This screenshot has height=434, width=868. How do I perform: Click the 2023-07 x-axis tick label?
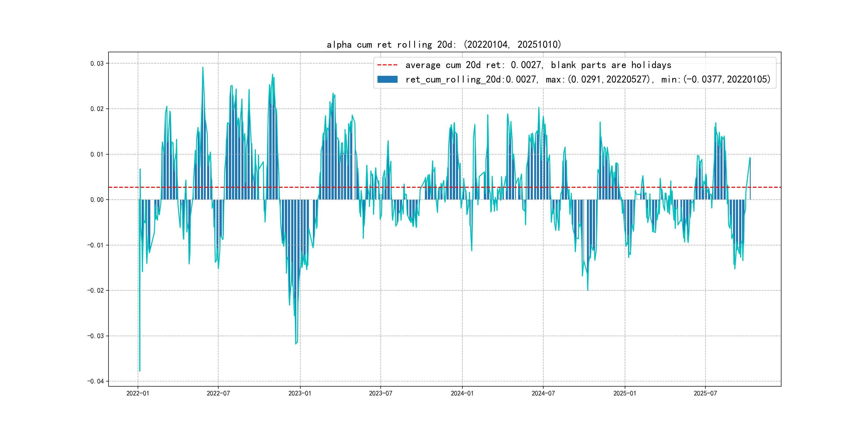(380, 393)
